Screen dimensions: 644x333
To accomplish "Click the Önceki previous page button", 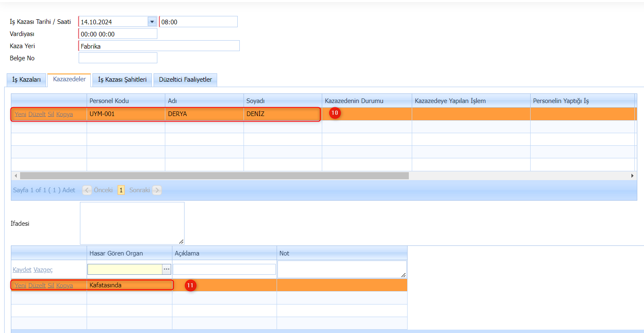I will [98, 190].
